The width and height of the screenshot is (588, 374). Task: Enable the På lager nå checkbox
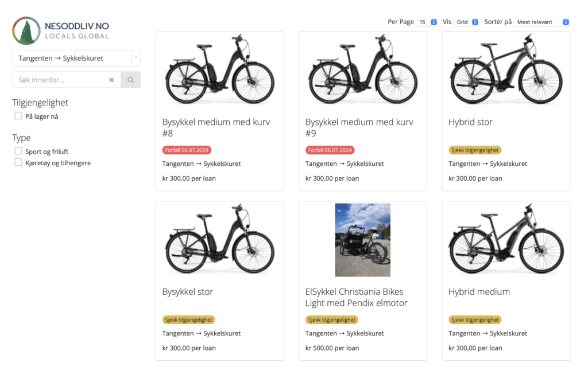[18, 116]
